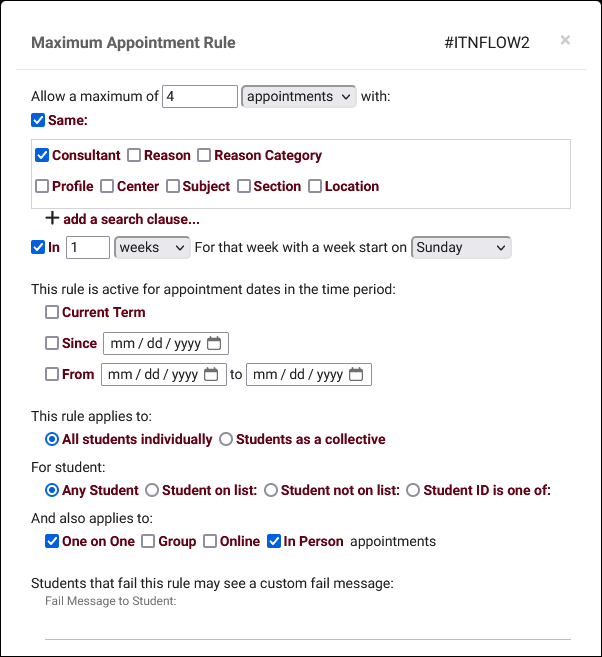This screenshot has height=657, width=602.
Task: Open the From start date calendar picker
Action: pos(210,375)
